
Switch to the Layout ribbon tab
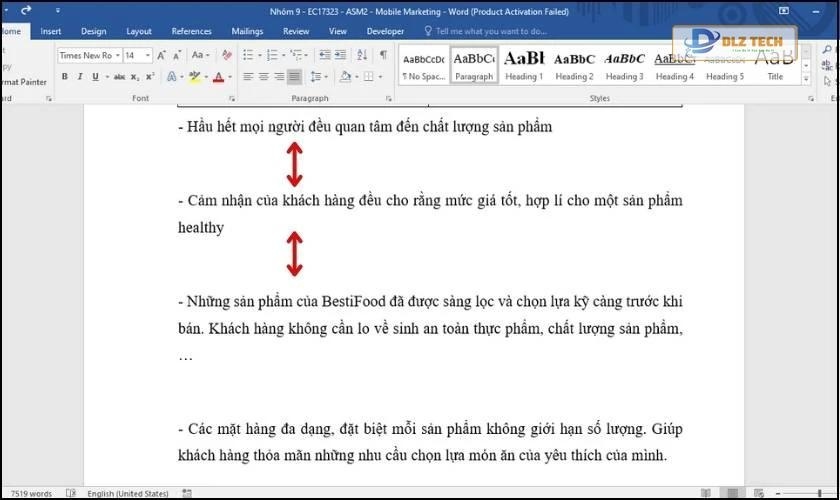pyautogui.click(x=139, y=31)
